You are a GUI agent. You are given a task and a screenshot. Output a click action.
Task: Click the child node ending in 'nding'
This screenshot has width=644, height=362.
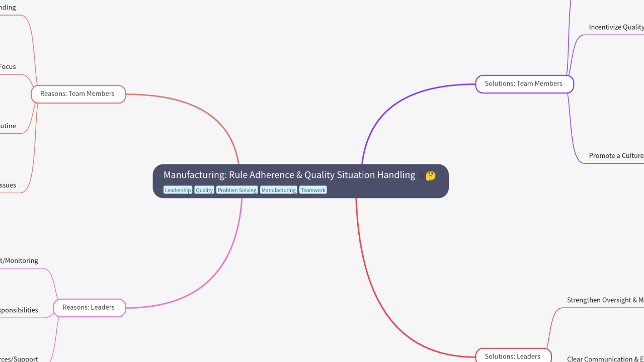tap(8, 8)
